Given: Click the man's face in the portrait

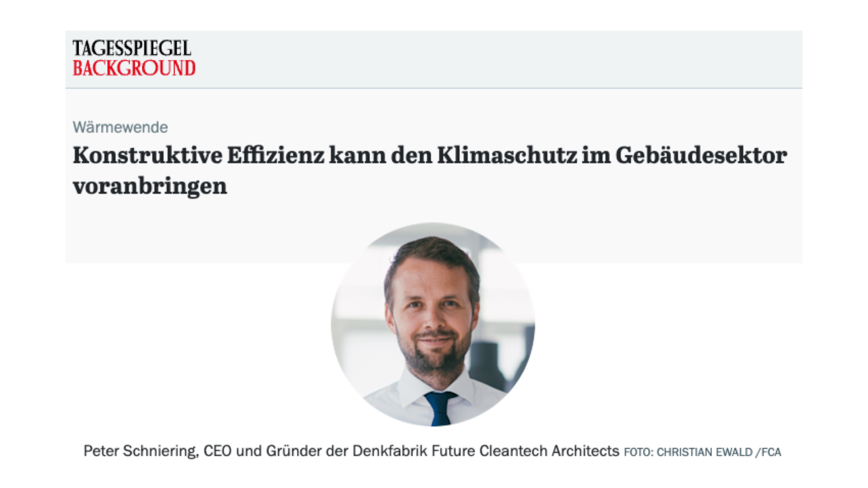Looking at the screenshot, I should 432,316.
